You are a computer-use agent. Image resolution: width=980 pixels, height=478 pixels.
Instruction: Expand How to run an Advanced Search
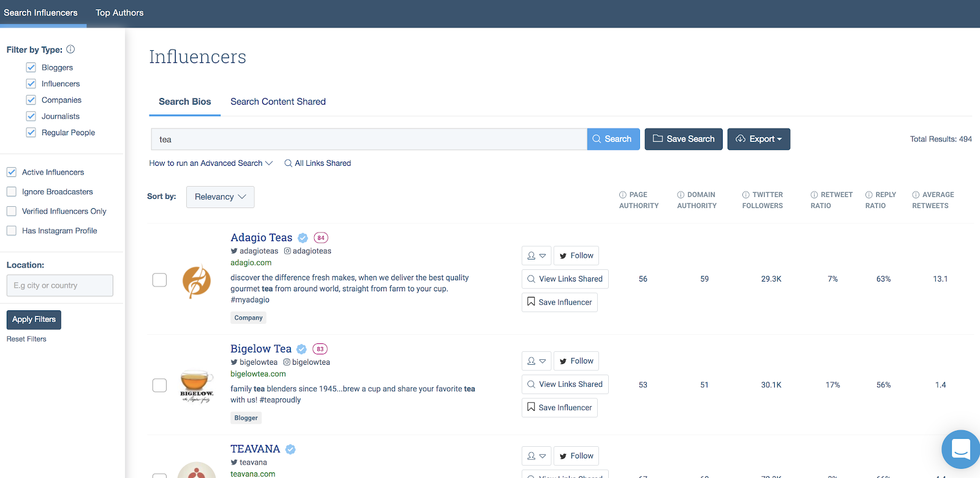coord(211,163)
